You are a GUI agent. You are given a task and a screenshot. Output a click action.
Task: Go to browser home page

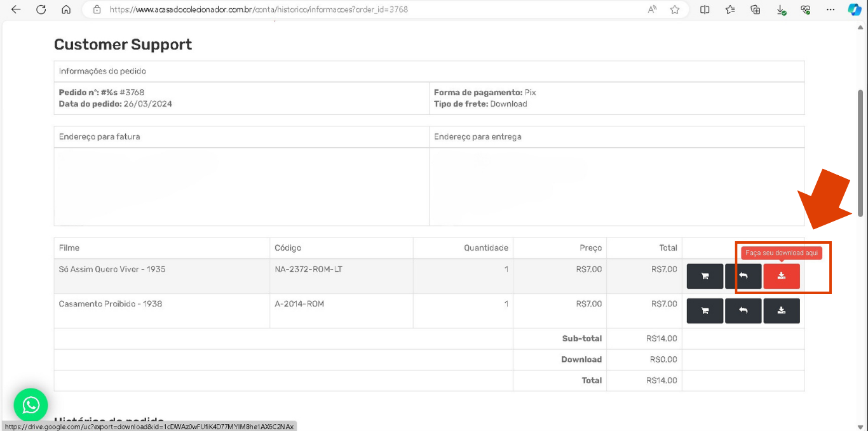point(66,10)
